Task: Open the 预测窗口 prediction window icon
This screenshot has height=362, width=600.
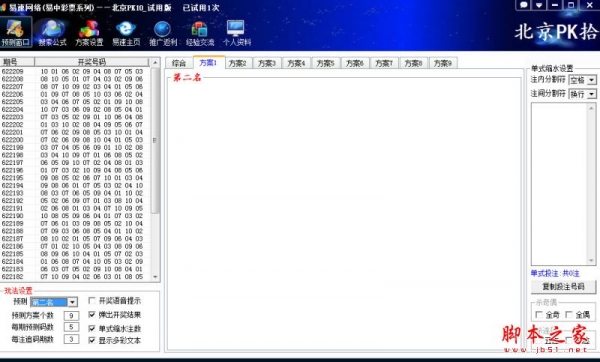Action: coord(16,32)
